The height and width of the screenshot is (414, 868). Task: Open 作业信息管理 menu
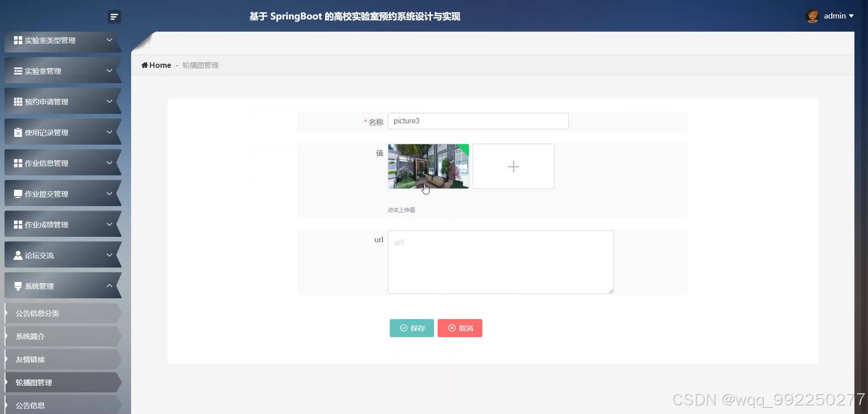[63, 163]
